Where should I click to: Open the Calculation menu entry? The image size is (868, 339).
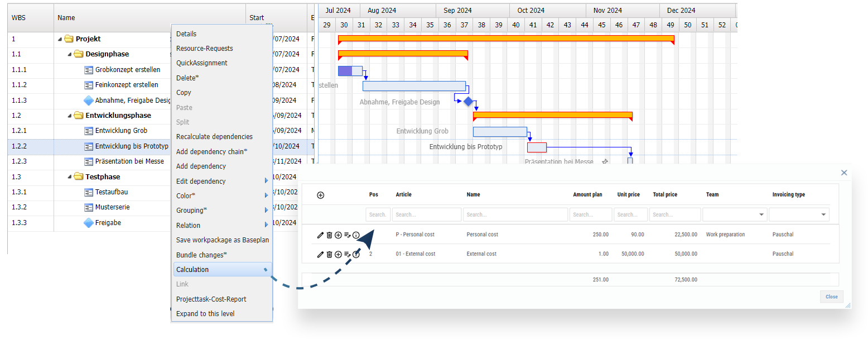coord(223,270)
